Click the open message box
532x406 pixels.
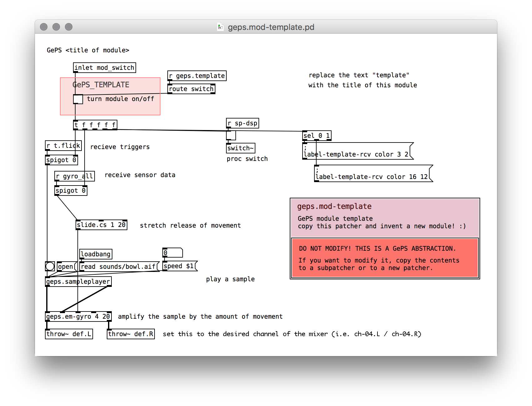[66, 267]
